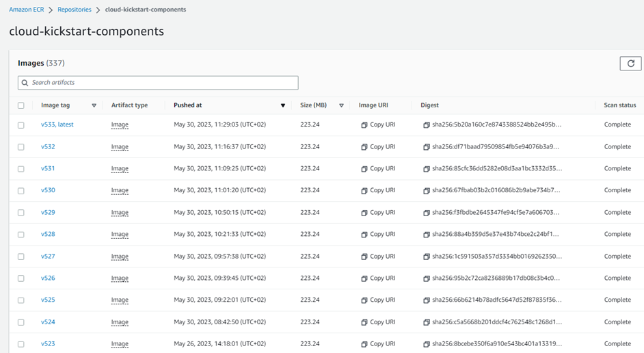The width and height of the screenshot is (644, 353).
Task: Sort by Pushed at column arrow
Action: click(x=283, y=105)
